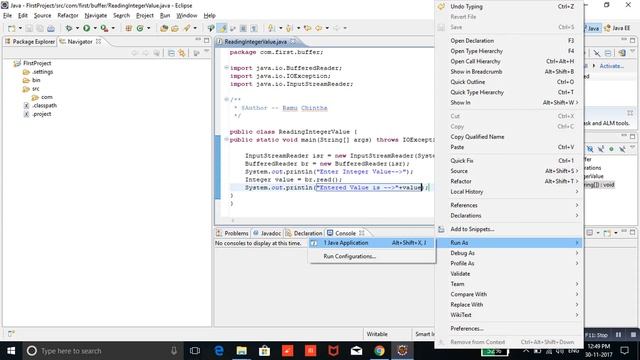Viewport: 640px width, 360px height.
Task: Open Microsoft Edge from the taskbar
Action: (219, 351)
